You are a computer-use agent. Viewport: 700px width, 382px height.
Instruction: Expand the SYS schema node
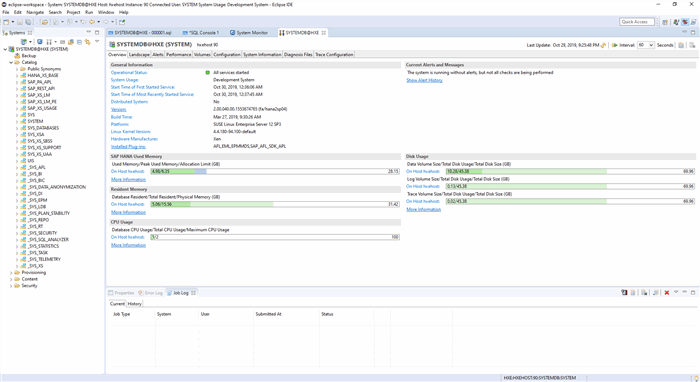click(17, 115)
